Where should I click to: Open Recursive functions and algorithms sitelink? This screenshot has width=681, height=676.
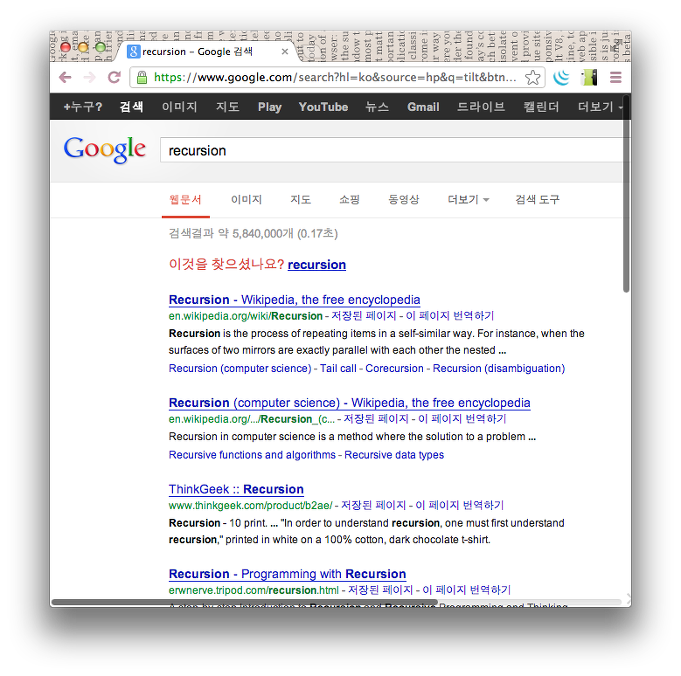pos(252,455)
